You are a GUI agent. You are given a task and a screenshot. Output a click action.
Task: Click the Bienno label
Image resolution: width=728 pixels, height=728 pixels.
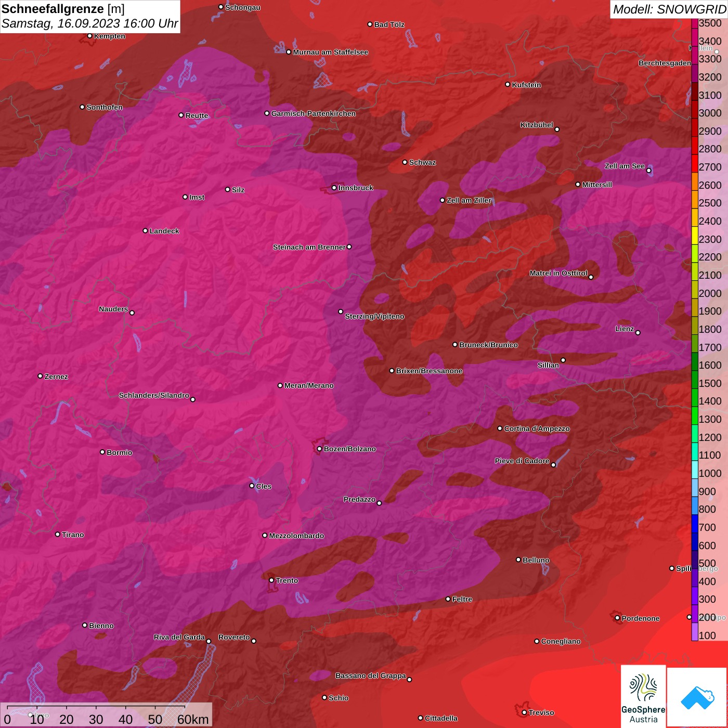pyautogui.click(x=101, y=626)
